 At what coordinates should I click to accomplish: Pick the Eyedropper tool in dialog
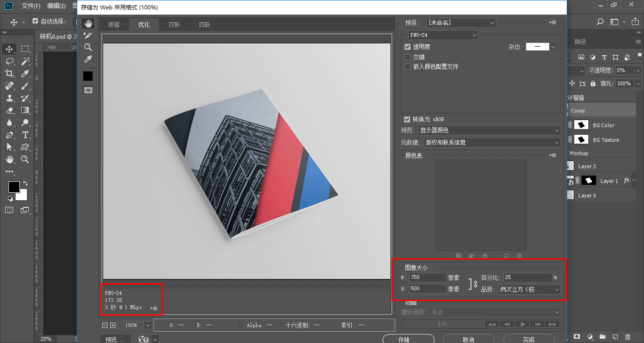[88, 59]
